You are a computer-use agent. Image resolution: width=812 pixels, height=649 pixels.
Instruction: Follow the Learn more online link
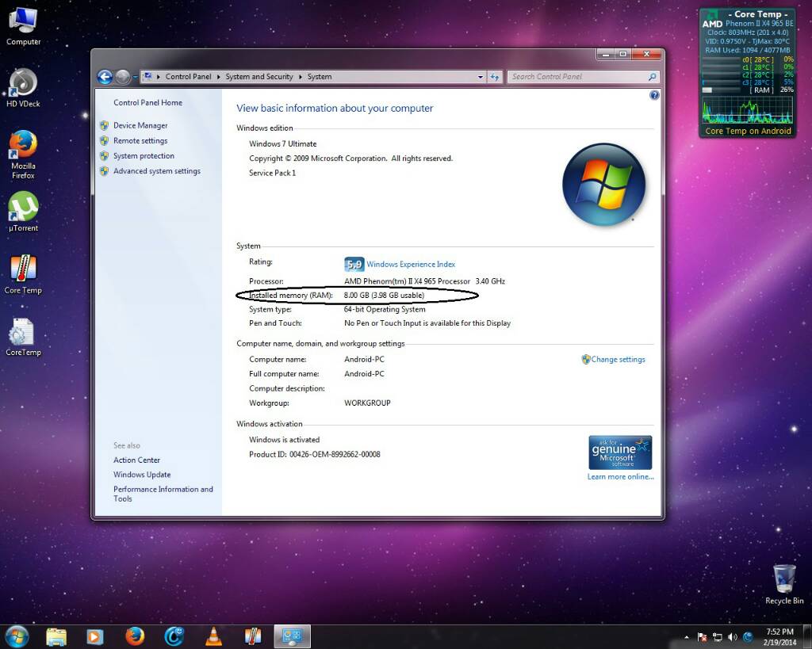pyautogui.click(x=620, y=477)
